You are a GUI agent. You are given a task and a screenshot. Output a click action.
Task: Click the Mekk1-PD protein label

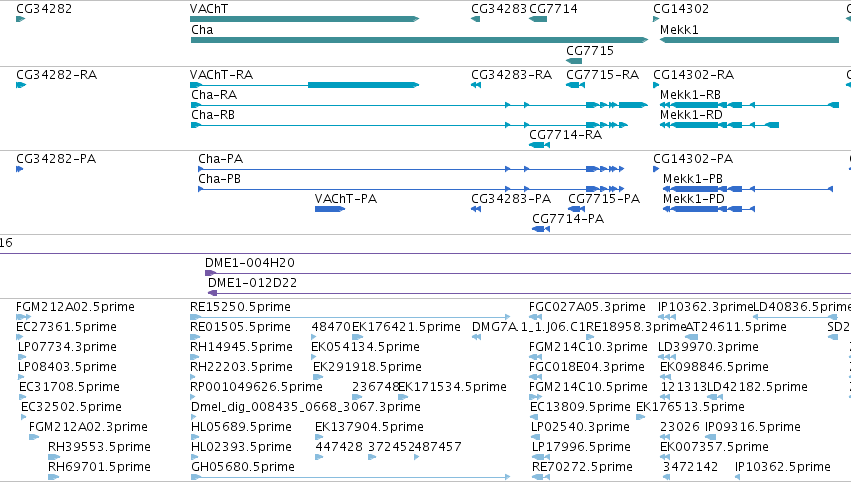click(694, 199)
